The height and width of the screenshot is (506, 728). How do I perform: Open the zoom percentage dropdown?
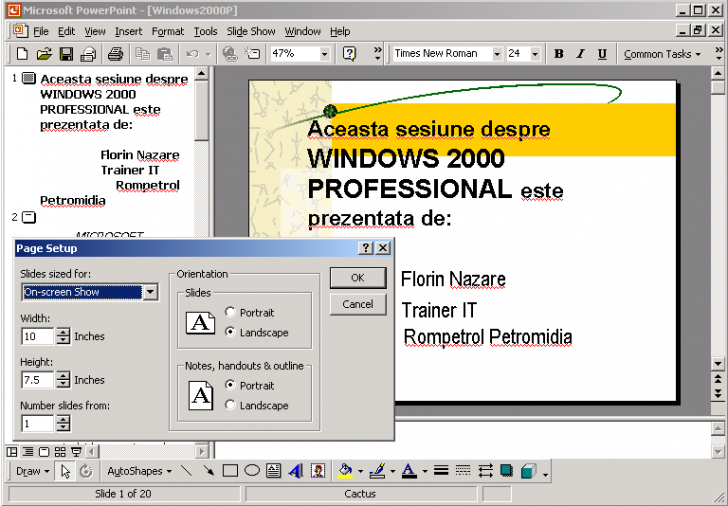point(325,54)
